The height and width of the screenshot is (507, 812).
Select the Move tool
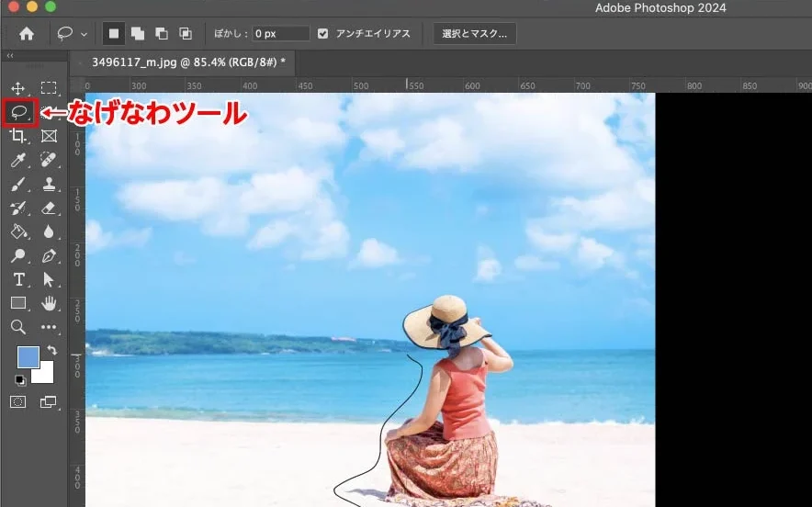tap(18, 88)
